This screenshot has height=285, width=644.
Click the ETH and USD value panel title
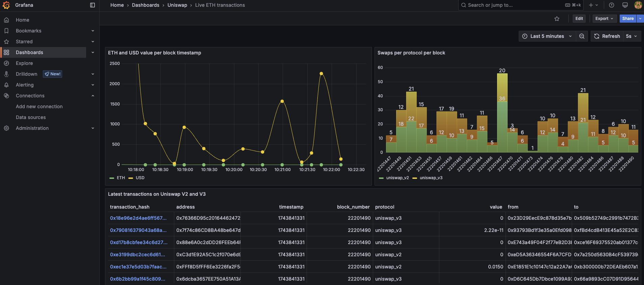coord(154,53)
